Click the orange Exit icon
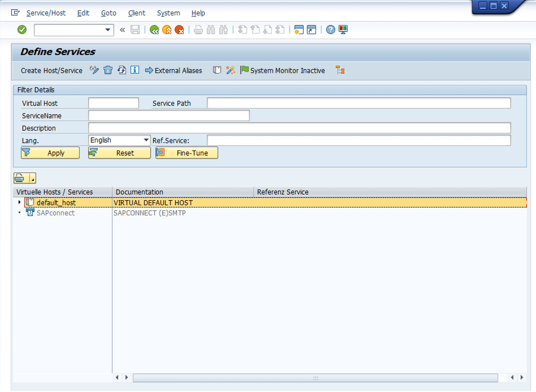Viewport: 536px width, 392px height. [x=167, y=30]
